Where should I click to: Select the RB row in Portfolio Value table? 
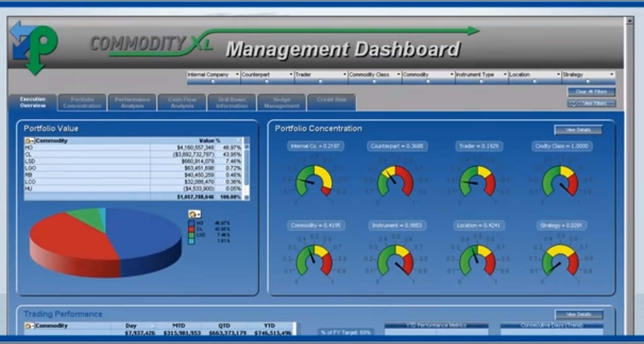(134, 175)
